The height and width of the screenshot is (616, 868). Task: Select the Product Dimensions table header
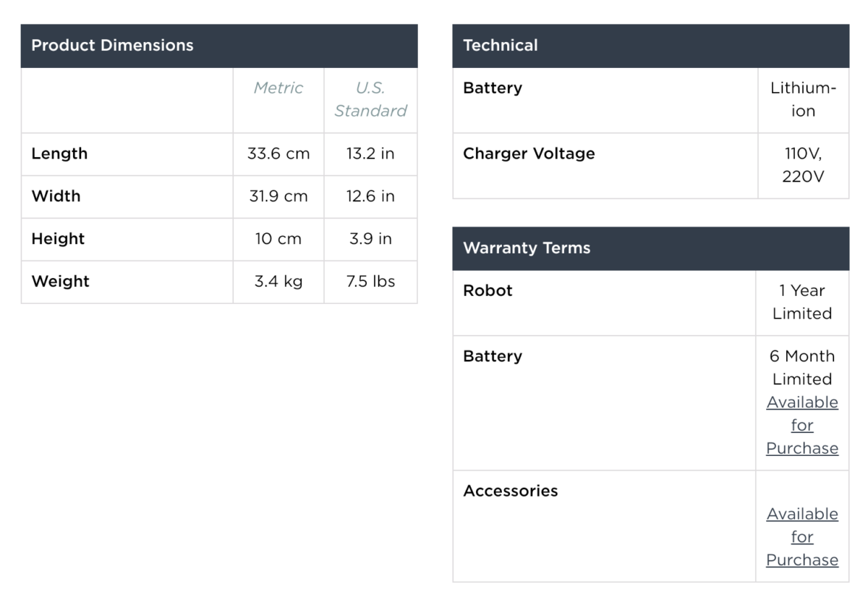(219, 46)
